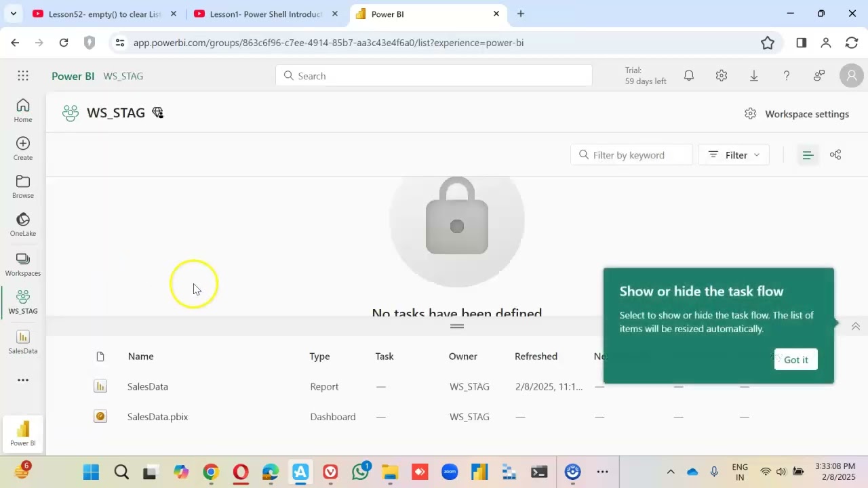
Task: Sort by the Refreshed column header
Action: (536, 357)
